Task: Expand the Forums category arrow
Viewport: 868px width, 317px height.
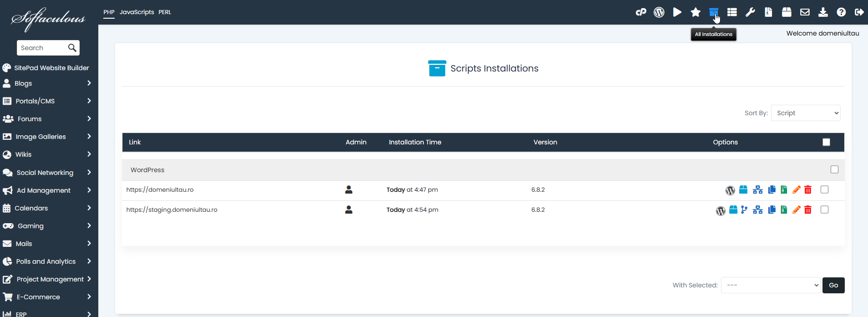Action: click(x=89, y=118)
